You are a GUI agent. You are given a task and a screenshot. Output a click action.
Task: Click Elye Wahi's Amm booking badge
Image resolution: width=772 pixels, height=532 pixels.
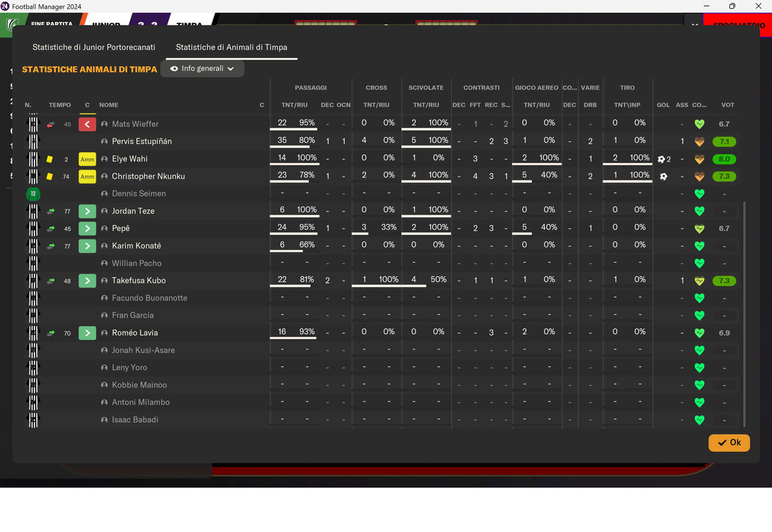click(87, 159)
